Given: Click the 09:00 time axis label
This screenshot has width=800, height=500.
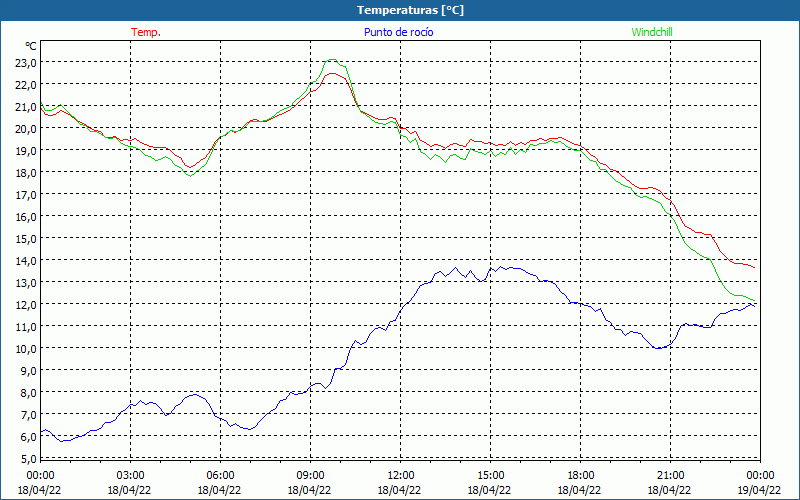Looking at the screenshot, I should 310,476.
